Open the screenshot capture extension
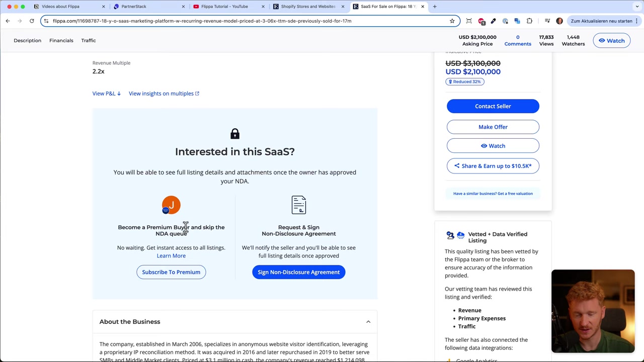Viewport: 644px width, 362px height. 469,21
